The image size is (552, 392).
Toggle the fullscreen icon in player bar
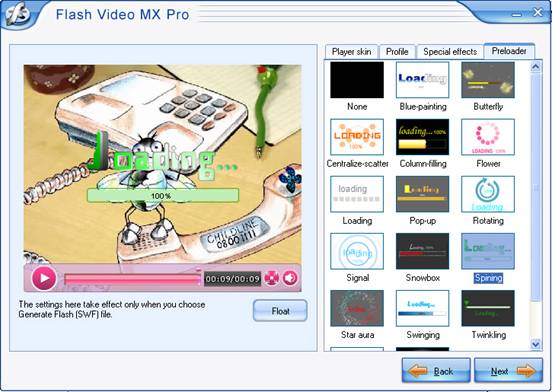coord(271,278)
